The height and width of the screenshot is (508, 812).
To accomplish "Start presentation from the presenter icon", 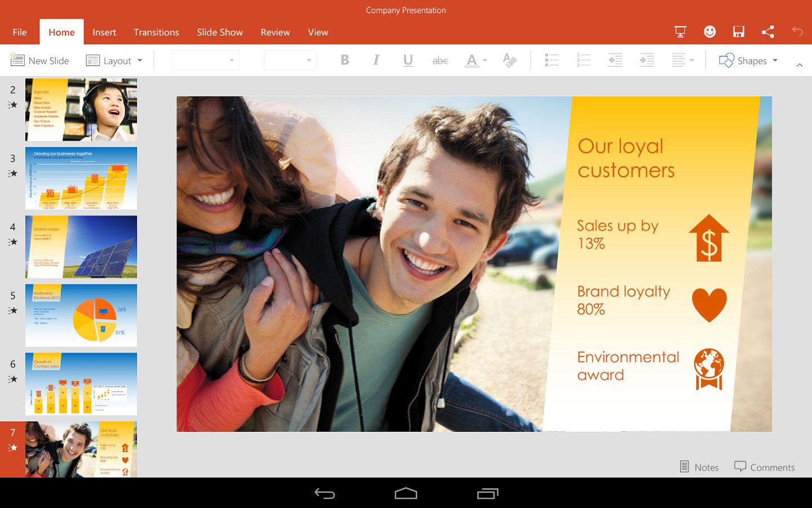I will [679, 32].
